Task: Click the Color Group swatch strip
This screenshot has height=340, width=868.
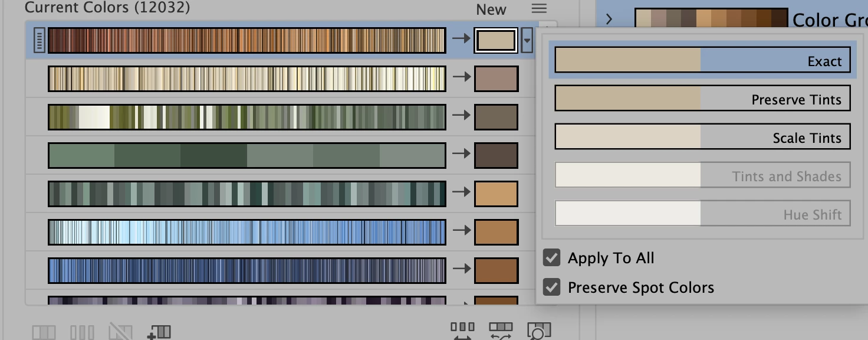Action: [x=711, y=19]
